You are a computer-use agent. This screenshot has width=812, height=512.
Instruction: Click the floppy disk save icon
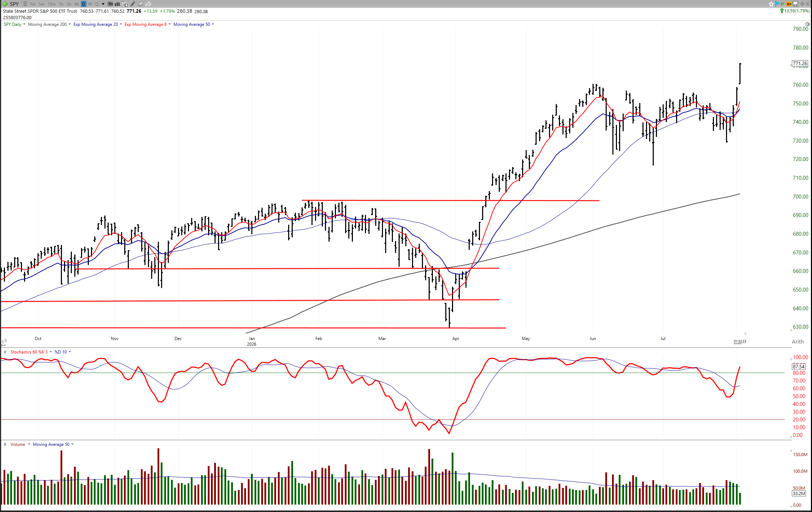tap(795, 4)
